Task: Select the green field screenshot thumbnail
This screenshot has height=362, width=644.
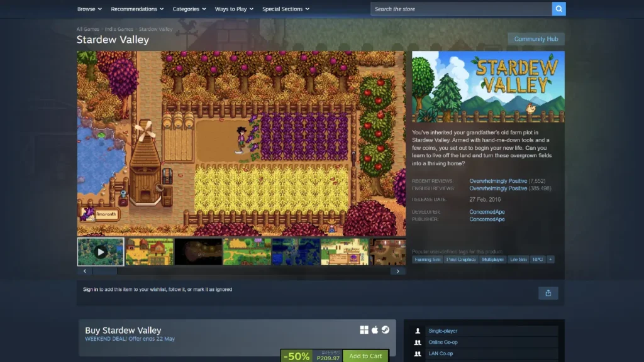Action: coord(247,251)
